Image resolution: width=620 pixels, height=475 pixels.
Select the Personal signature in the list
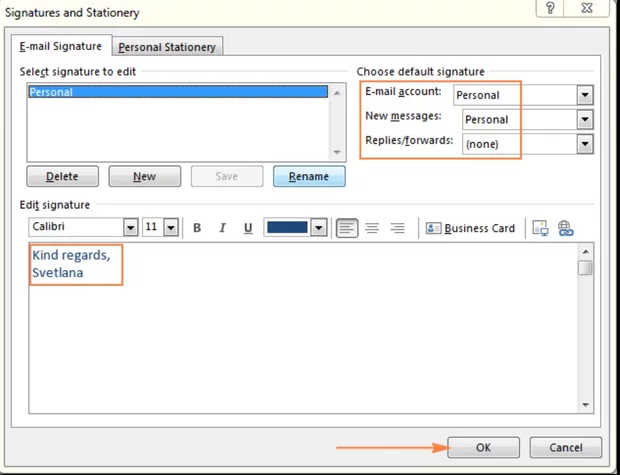178,92
